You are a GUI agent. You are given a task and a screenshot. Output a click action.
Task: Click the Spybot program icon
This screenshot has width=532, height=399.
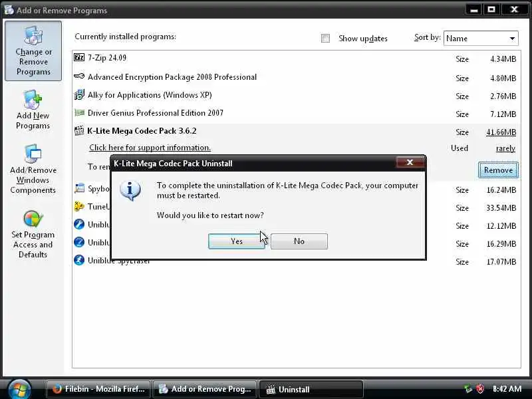79,188
